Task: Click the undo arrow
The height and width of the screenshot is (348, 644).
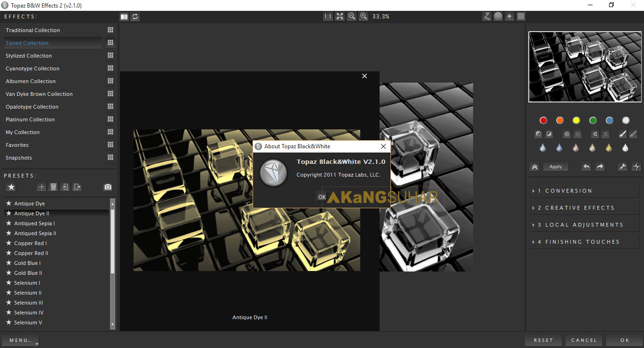Action: 586,166
